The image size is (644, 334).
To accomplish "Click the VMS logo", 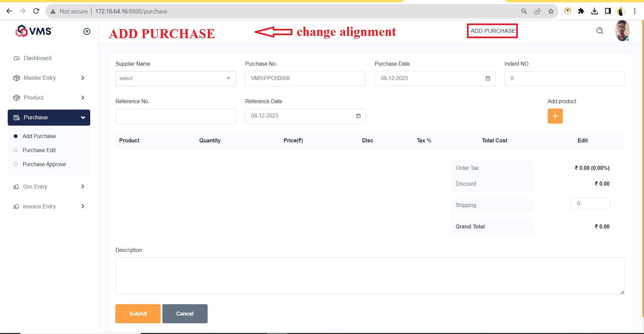I will click(34, 31).
